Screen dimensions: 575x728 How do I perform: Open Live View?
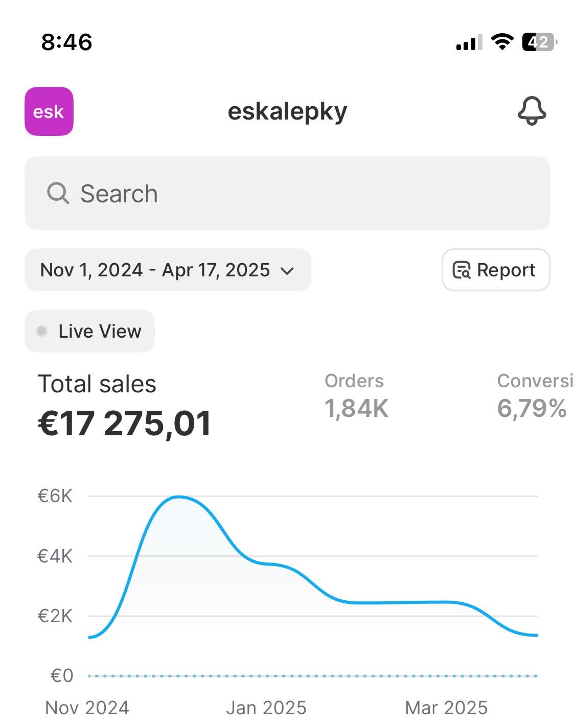point(90,331)
